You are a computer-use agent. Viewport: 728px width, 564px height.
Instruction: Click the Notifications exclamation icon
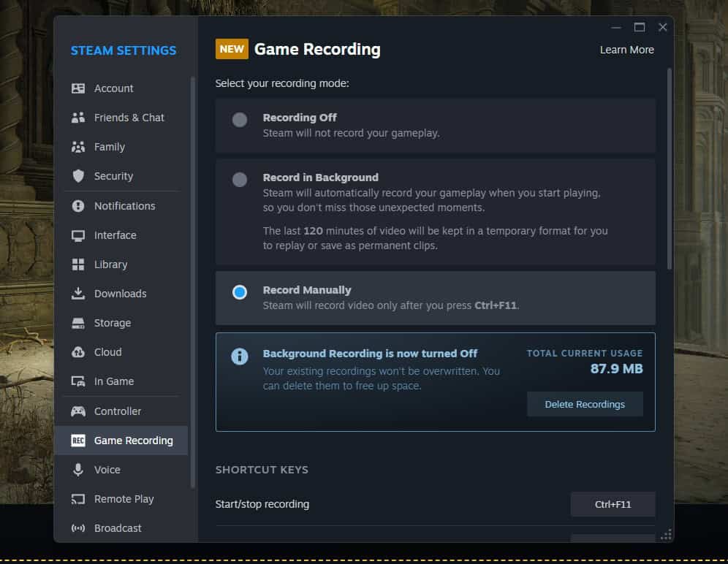78,205
